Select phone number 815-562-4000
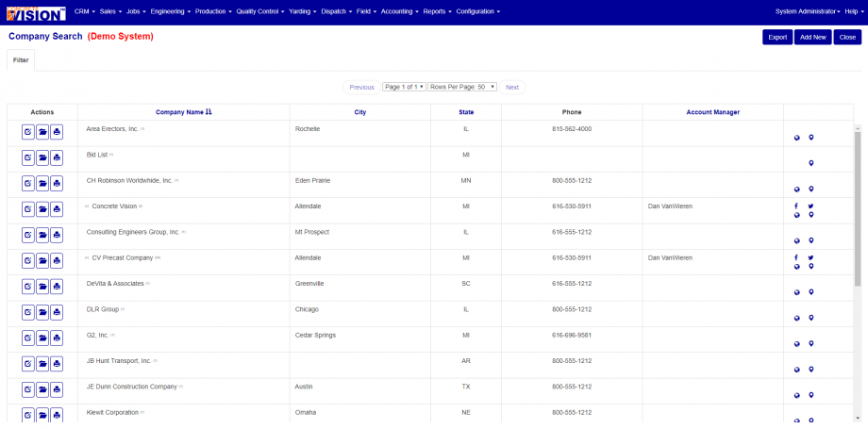Image resolution: width=868 pixels, height=429 pixels. (x=572, y=128)
